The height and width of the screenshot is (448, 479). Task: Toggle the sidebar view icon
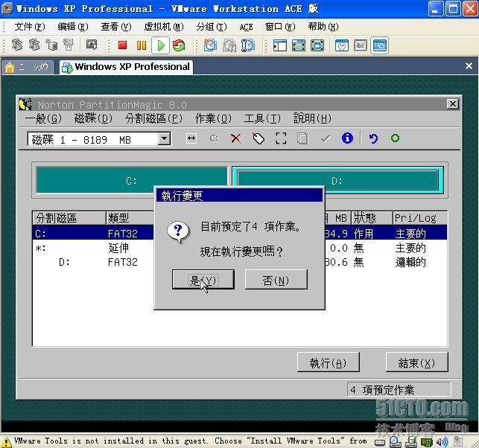pos(280,46)
